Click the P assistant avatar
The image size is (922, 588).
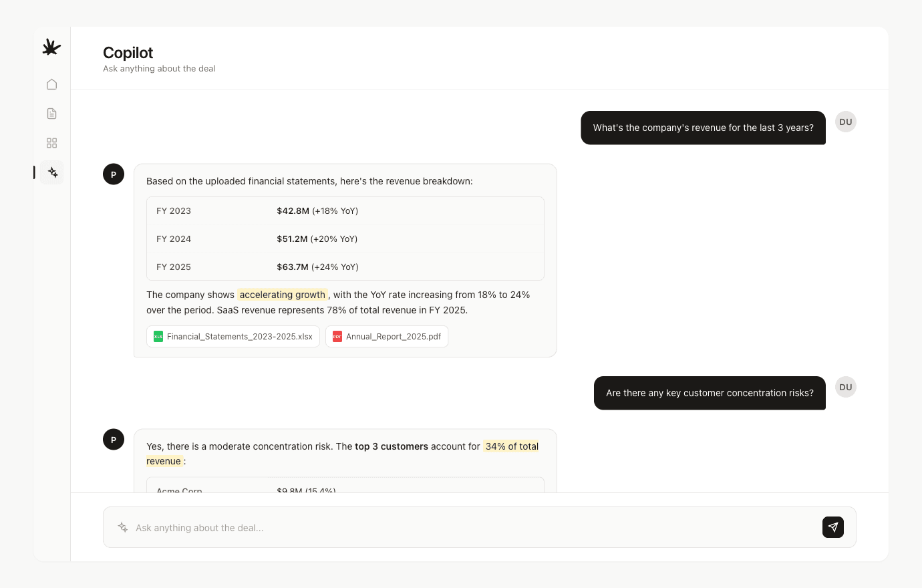(114, 174)
